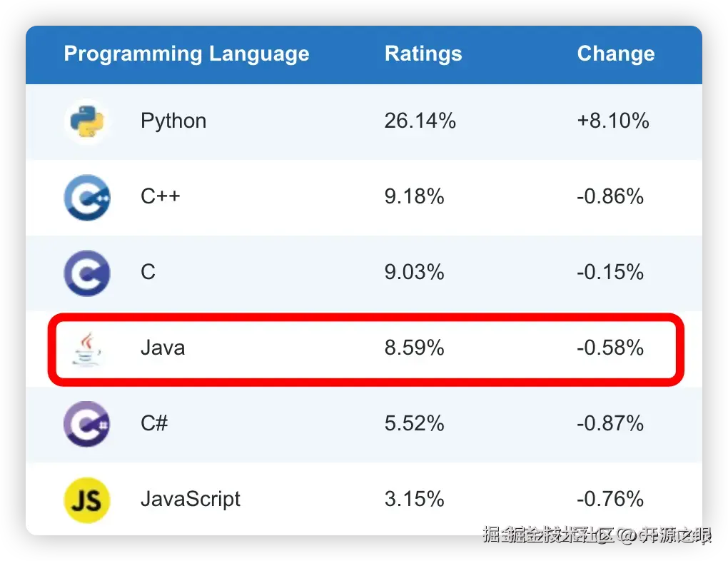Viewport: 728px width, 561px height.
Task: Click JavaScript's 3.15% rating value
Action: [x=414, y=499]
